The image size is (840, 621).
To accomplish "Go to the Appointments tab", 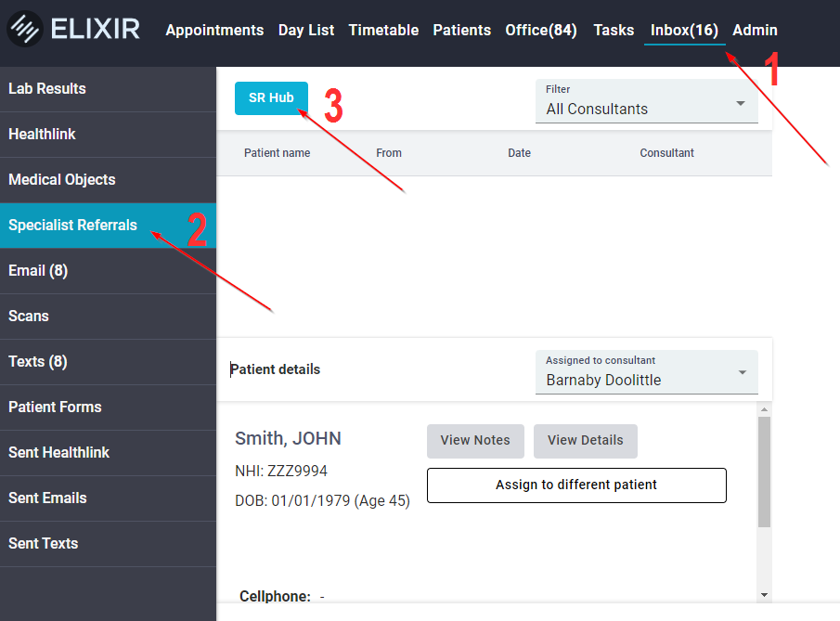I will [x=214, y=30].
